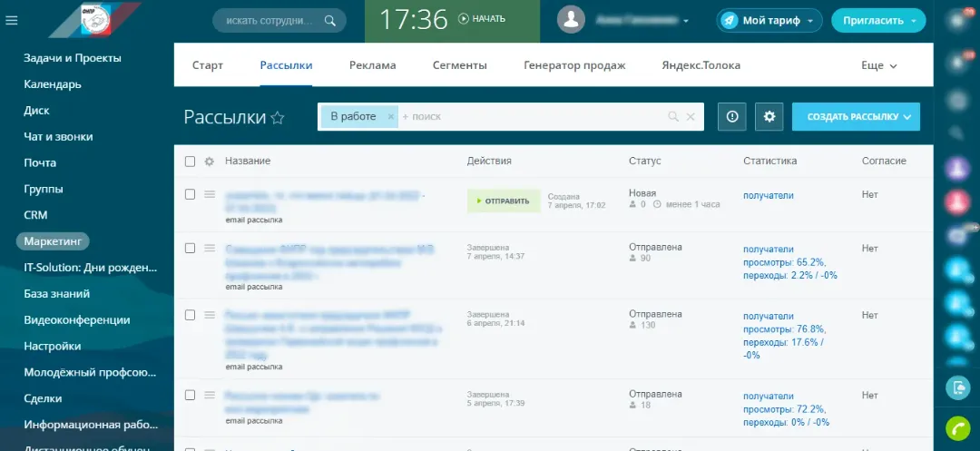The width and height of the screenshot is (980, 451).
Task: Click the green ОТПРАВИТЬ button
Action: (x=504, y=201)
